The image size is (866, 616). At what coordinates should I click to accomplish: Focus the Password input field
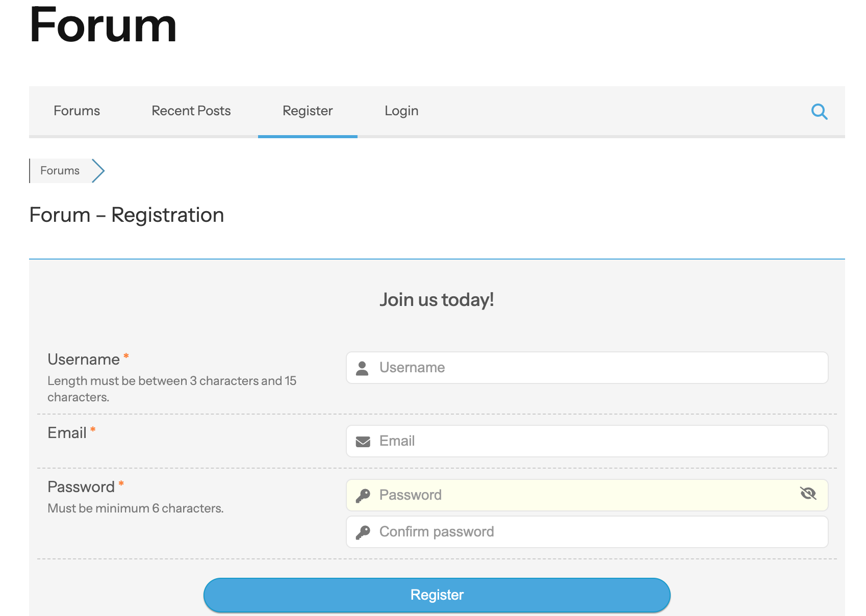pos(587,495)
